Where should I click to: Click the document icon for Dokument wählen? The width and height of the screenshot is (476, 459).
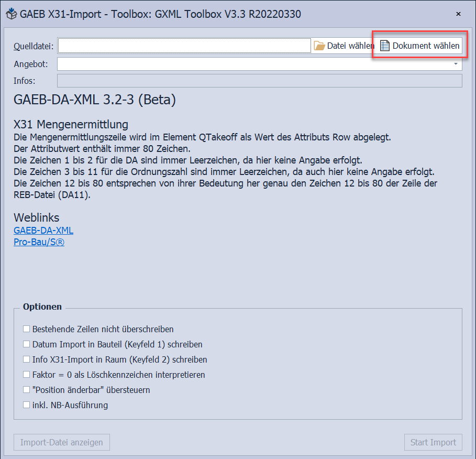[x=385, y=46]
